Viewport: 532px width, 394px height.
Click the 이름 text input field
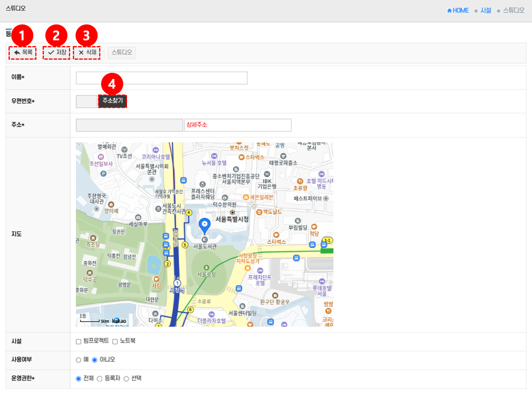(x=162, y=78)
